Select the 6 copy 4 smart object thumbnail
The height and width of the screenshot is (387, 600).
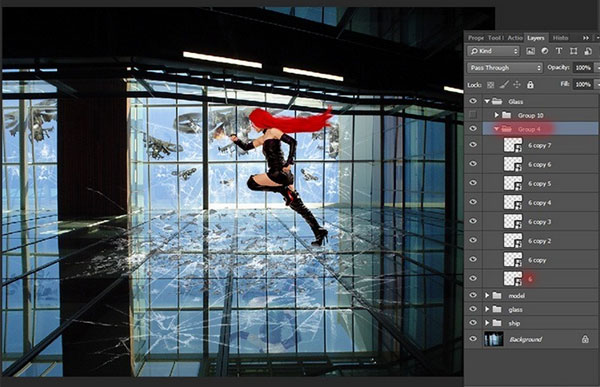tap(513, 202)
